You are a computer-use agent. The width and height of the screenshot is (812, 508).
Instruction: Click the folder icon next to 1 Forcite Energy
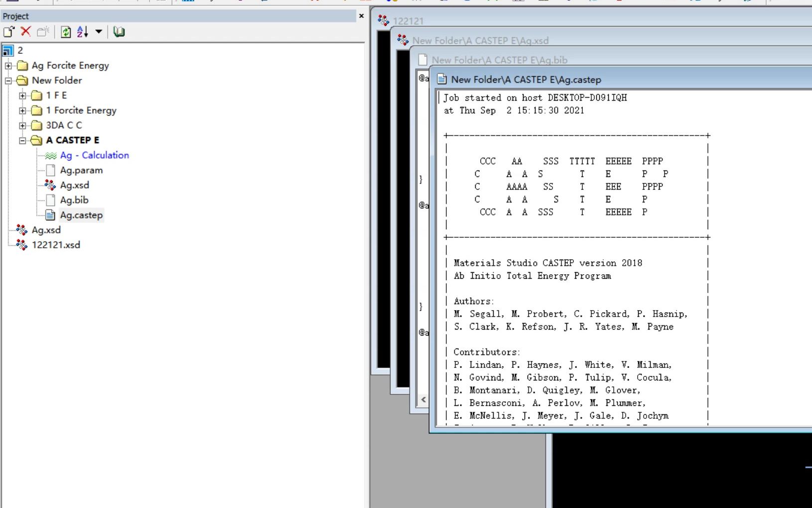pyautogui.click(x=37, y=110)
